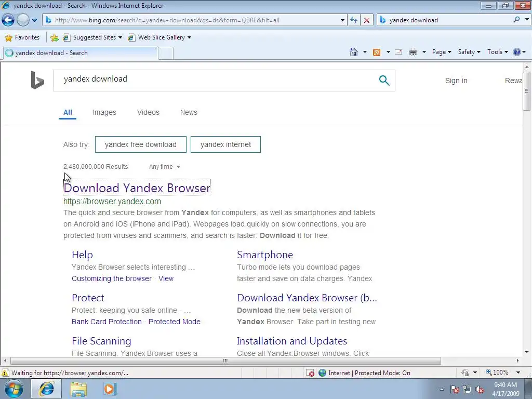Click Customizing the browser link

click(112, 278)
